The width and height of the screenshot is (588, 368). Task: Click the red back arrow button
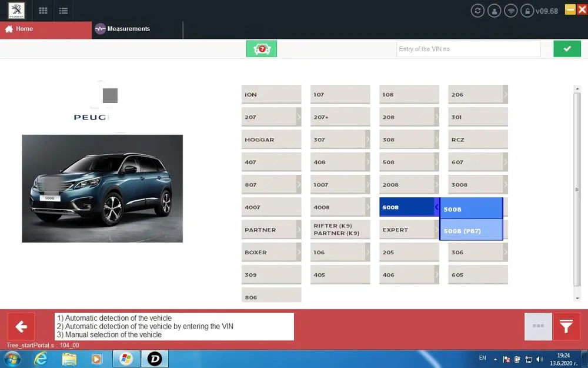[21, 326]
